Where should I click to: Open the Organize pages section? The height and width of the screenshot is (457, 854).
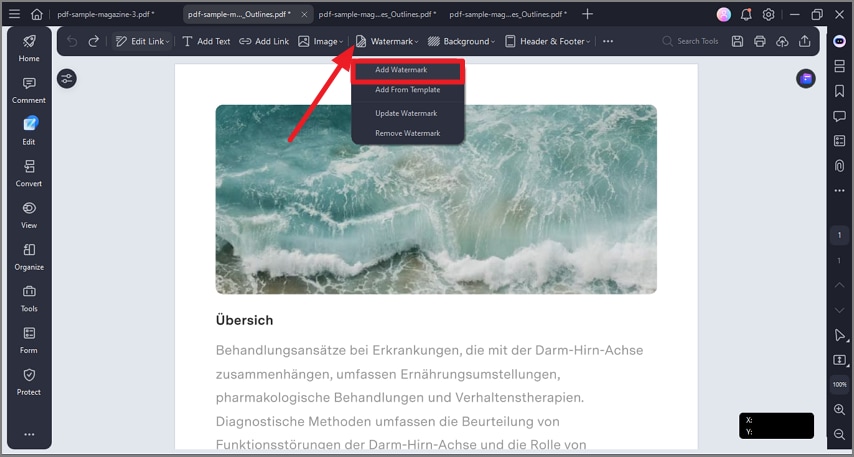pyautogui.click(x=29, y=257)
